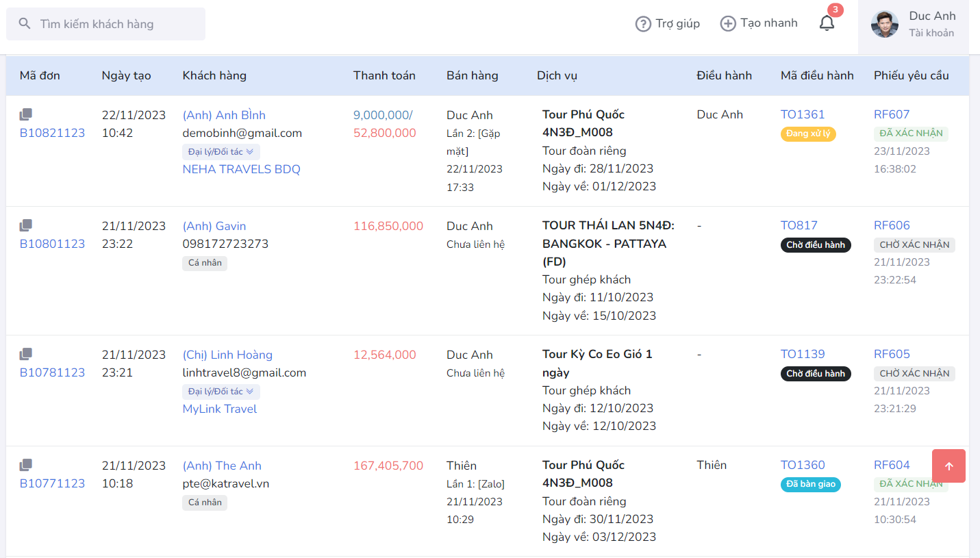Click the copy icon above B10801123

click(25, 225)
